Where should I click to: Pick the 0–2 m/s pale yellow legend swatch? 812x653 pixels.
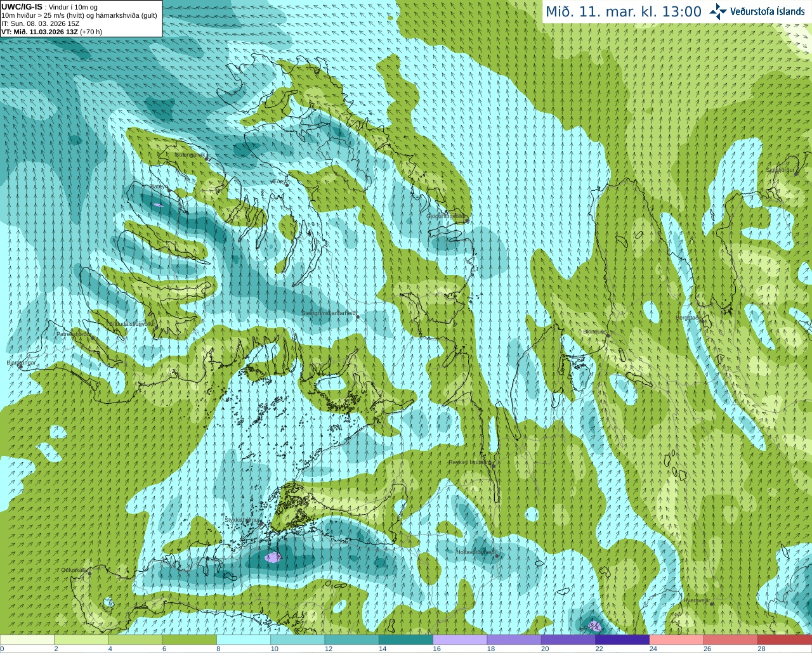(x=27, y=640)
